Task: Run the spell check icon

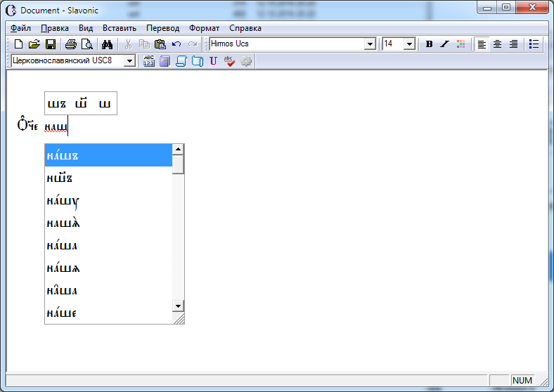Action: [229, 61]
